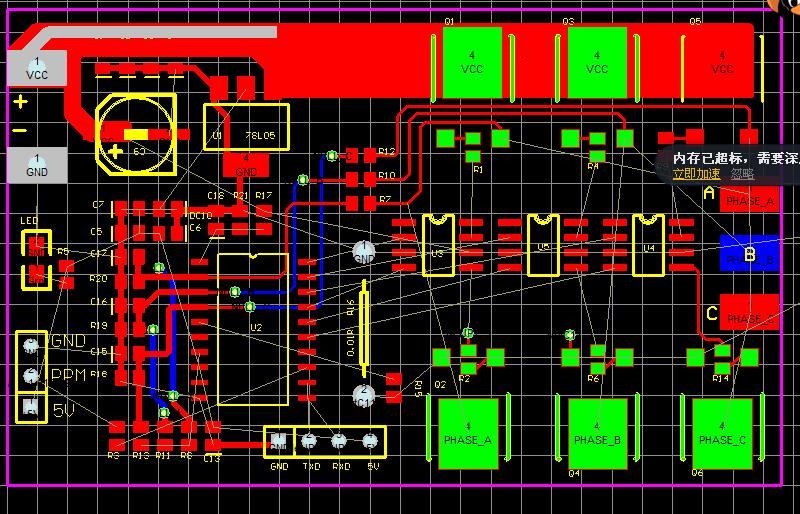Click the red PHASE_C output pad beside label C

(x=749, y=312)
